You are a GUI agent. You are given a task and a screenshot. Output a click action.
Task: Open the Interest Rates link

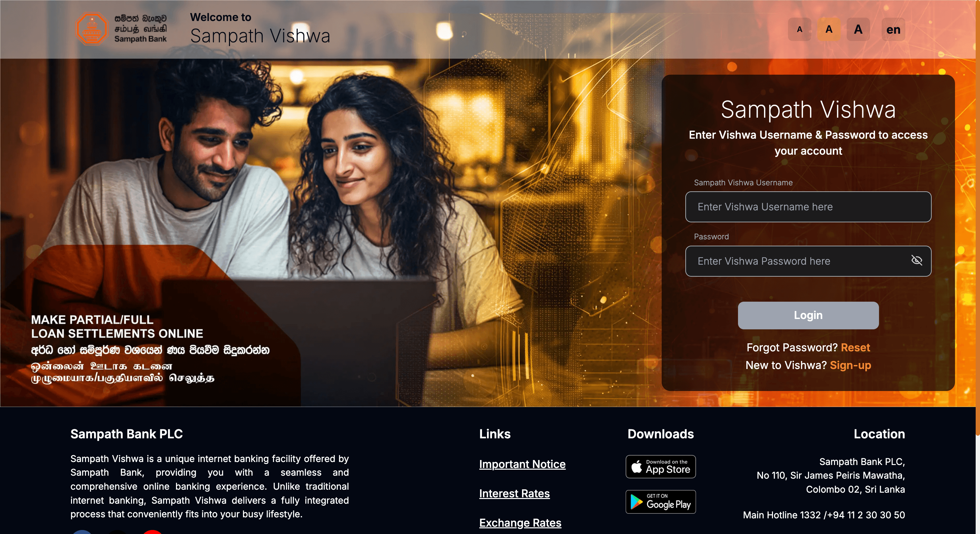tap(514, 493)
